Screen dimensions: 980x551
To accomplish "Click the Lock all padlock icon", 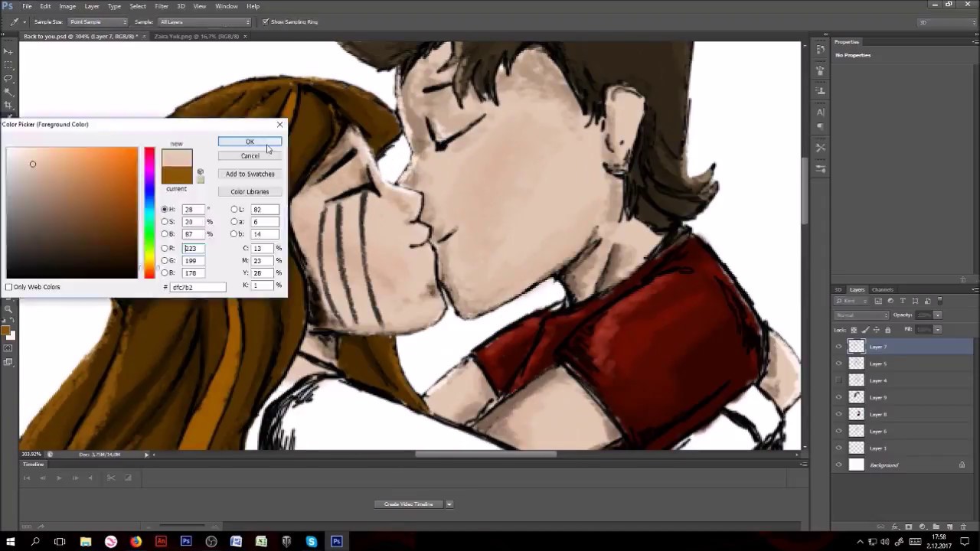I will (x=888, y=330).
